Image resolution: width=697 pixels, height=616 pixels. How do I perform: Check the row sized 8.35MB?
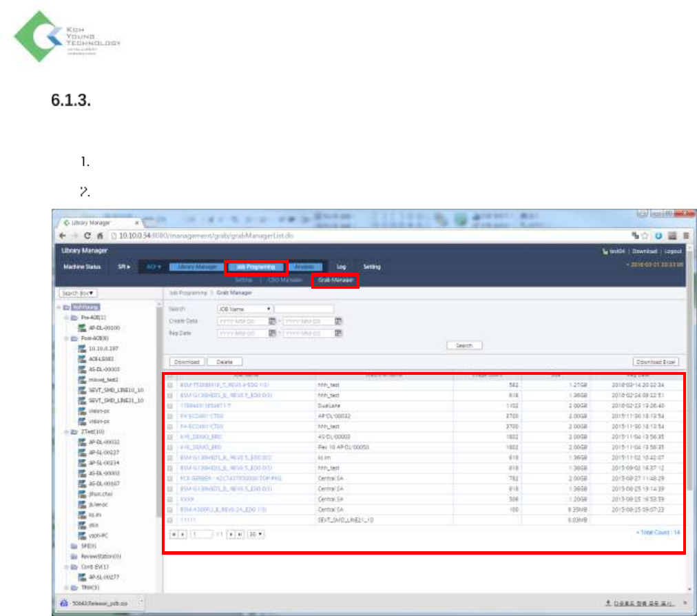(x=170, y=510)
